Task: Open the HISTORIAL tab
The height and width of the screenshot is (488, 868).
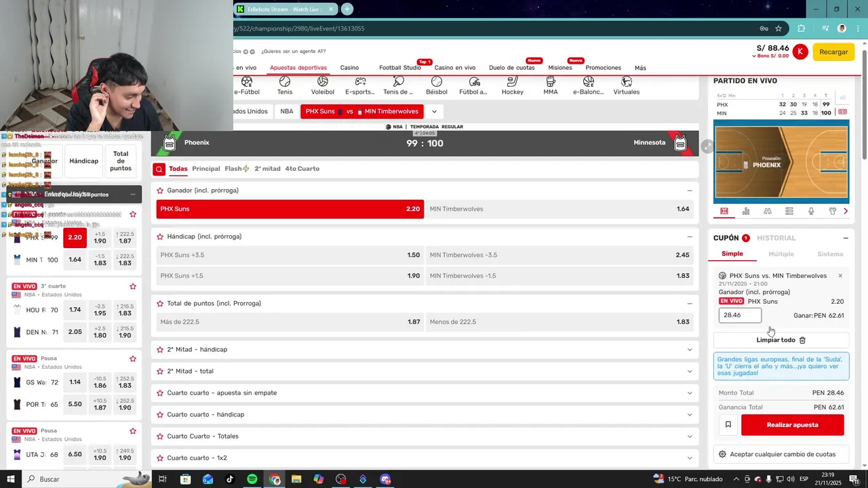Action: pos(776,239)
